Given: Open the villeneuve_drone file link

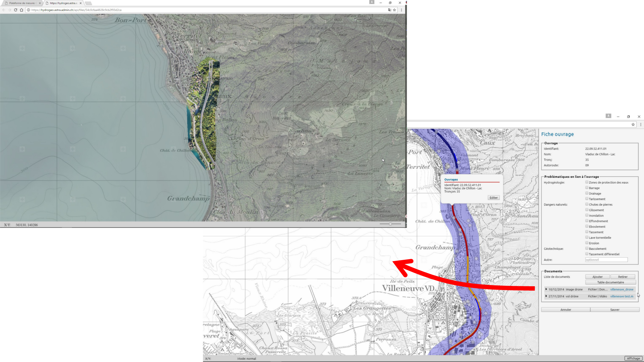Looking at the screenshot, I should 622,290.
